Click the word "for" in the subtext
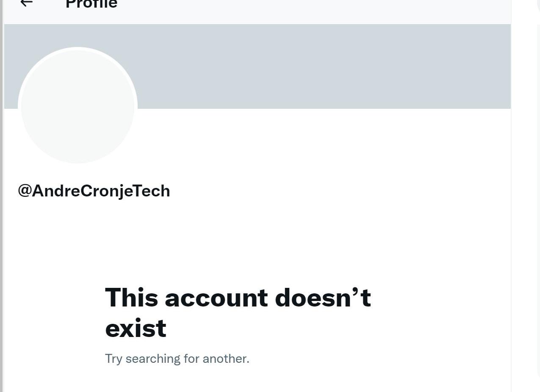 click(x=191, y=359)
